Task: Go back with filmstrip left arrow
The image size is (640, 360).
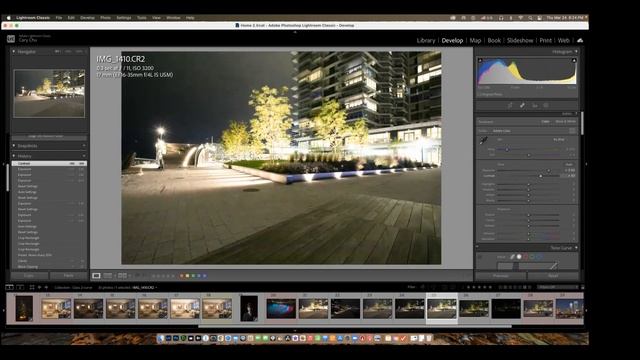Action: click(40, 287)
